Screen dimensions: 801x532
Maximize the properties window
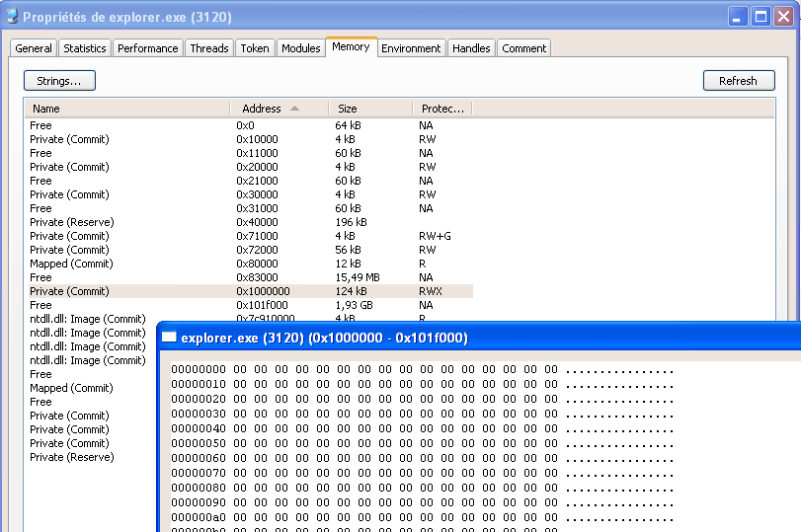pos(761,17)
